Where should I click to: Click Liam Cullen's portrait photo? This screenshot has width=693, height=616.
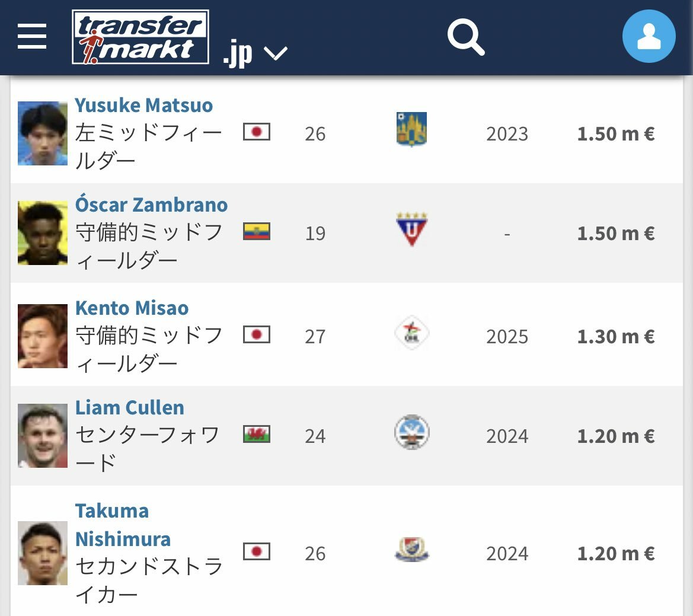point(43,436)
